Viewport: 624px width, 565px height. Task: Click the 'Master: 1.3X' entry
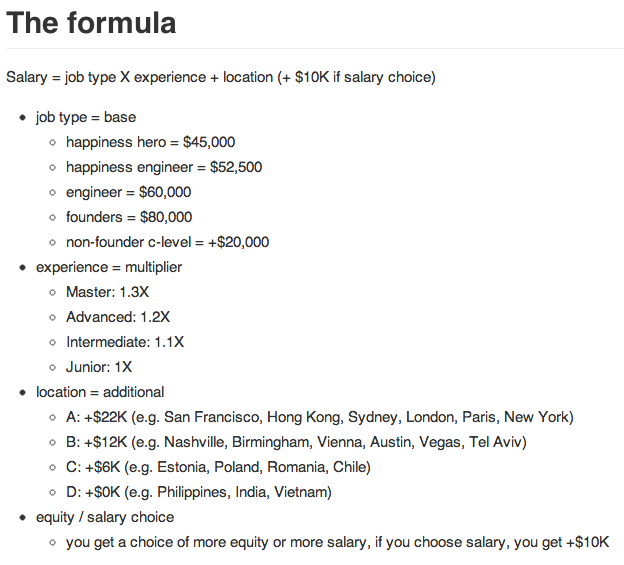[x=107, y=292]
